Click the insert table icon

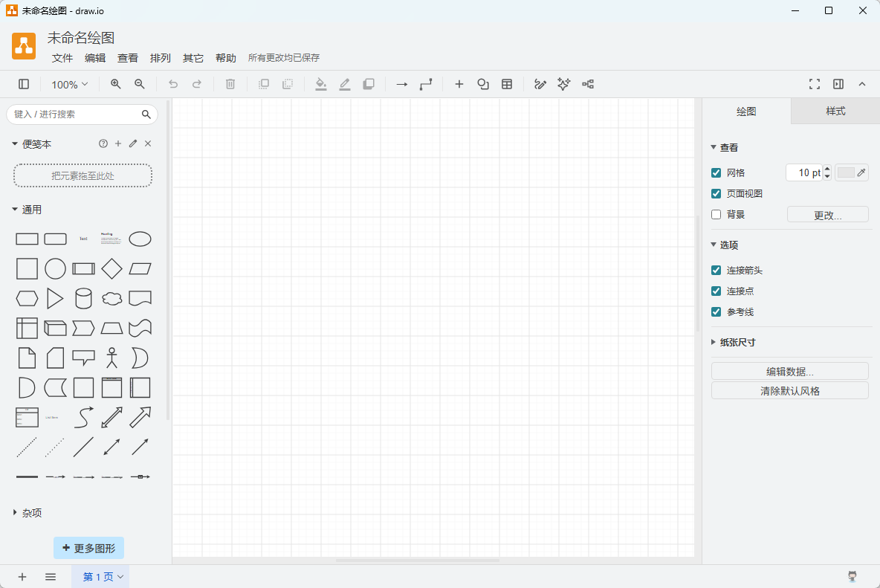pyautogui.click(x=507, y=84)
